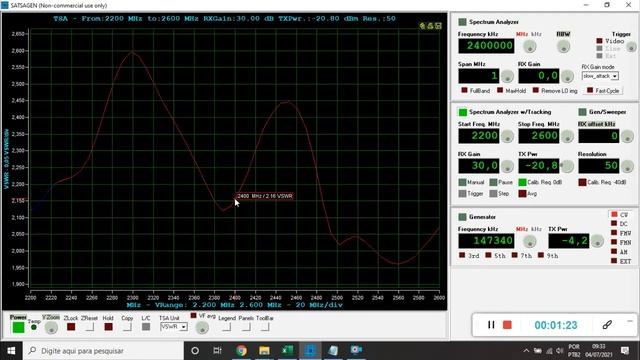Enable Remove LO img checkbox
Screen dimensions: 640x360
pyautogui.click(x=536, y=90)
